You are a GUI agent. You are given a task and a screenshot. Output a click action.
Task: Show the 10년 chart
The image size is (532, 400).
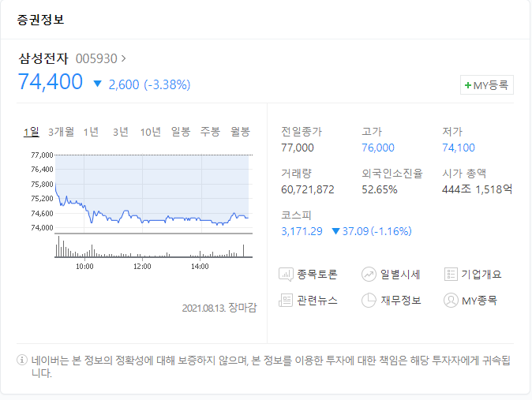[151, 132]
